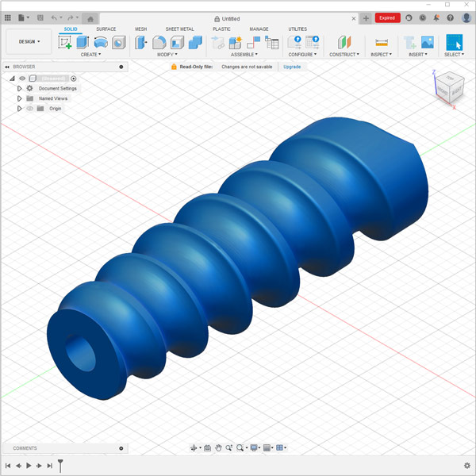Click the ViewCube orientation box
476x476 pixels.
[x=451, y=85]
